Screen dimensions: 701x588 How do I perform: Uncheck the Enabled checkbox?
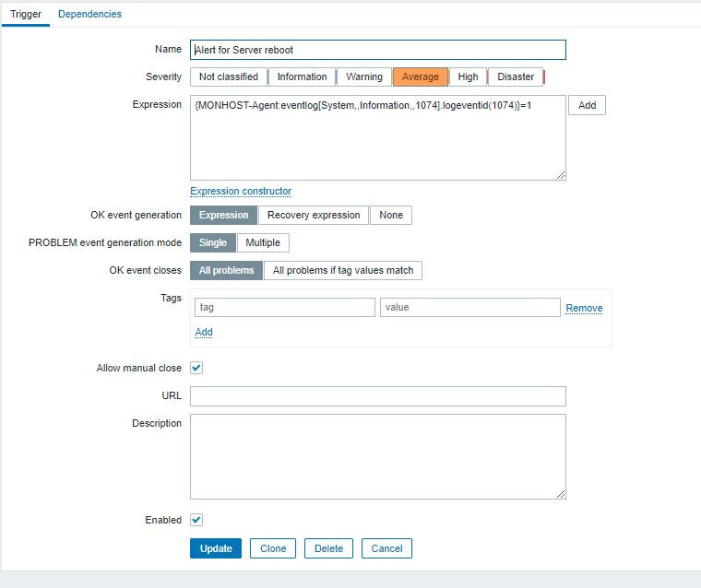click(196, 520)
